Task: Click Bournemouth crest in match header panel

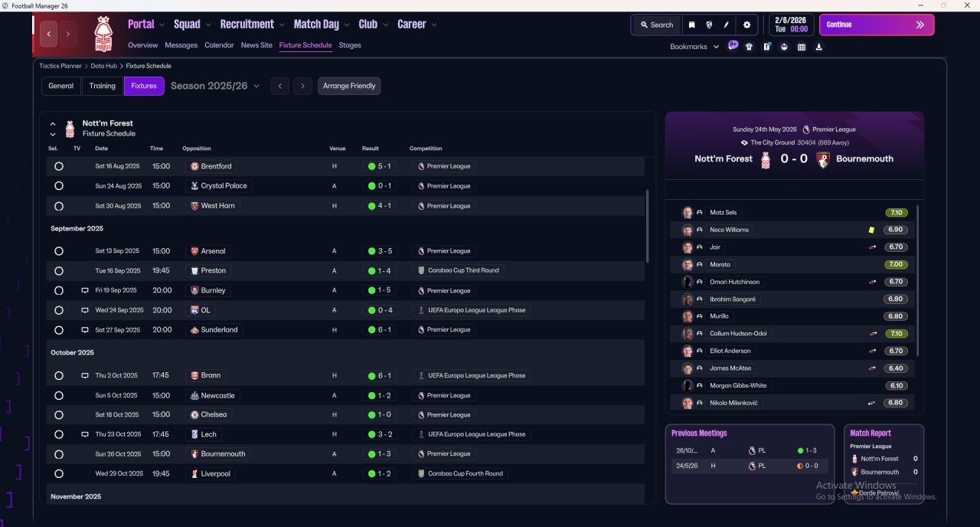Action: [823, 159]
